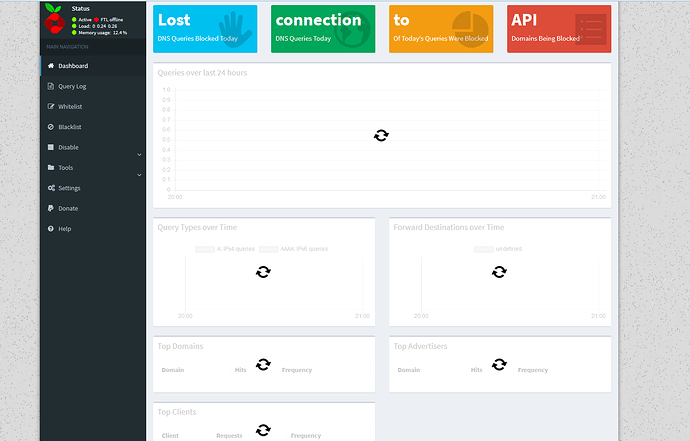Click the Donate PayPal icon
690x441 pixels.
(50, 208)
